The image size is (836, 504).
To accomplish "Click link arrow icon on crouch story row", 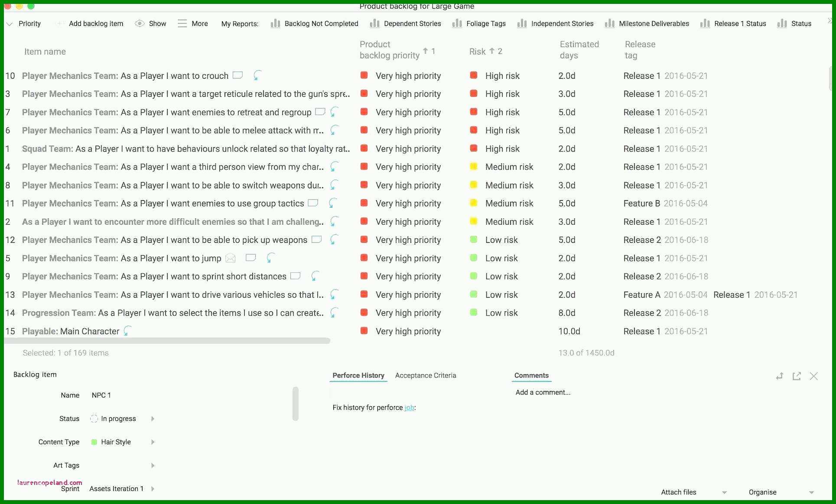I will (257, 75).
